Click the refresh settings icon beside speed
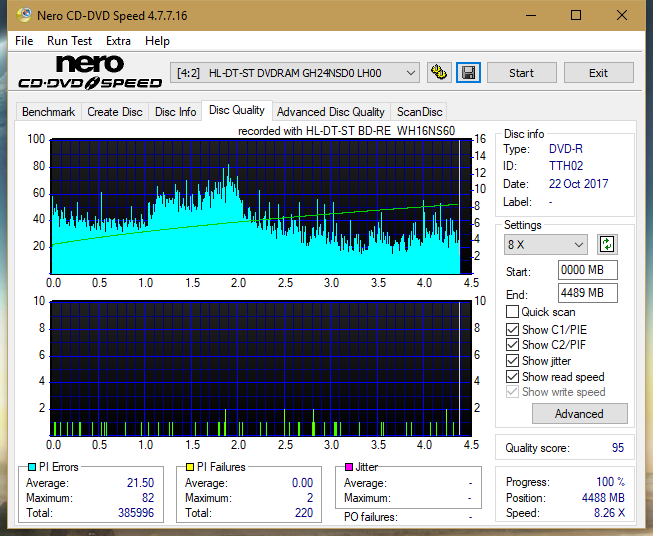Image resolution: width=653 pixels, height=536 pixels. [607, 244]
